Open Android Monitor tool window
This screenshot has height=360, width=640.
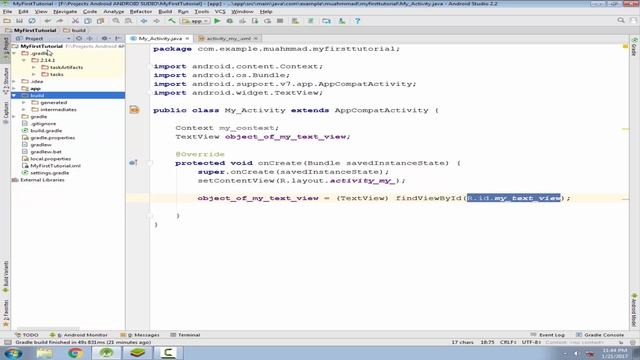point(78,335)
